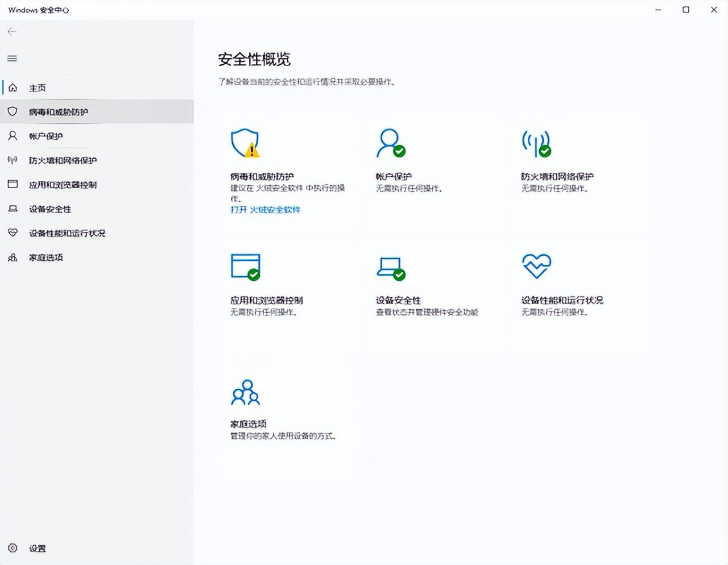Viewport: 728px width, 565px height.
Task: Click the 查看状态并管理硬件安全功能 description text
Action: [x=427, y=312]
